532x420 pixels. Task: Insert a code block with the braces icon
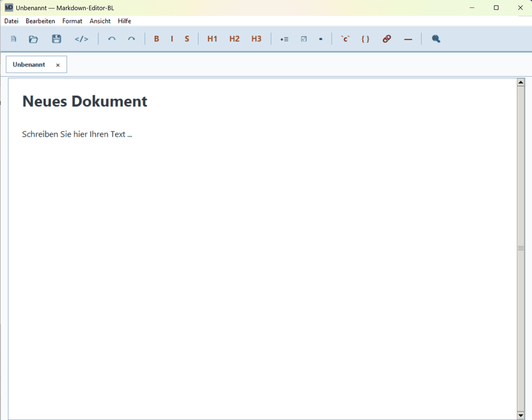[366, 39]
